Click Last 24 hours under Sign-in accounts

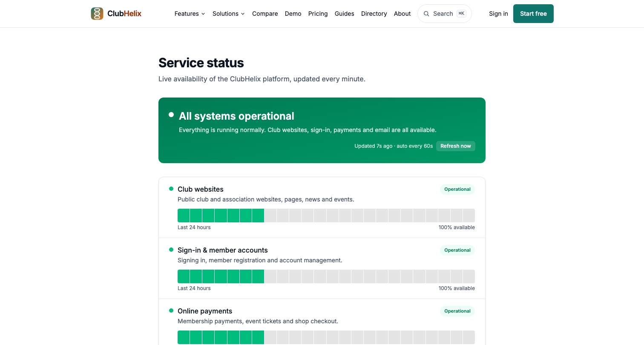coord(194,288)
